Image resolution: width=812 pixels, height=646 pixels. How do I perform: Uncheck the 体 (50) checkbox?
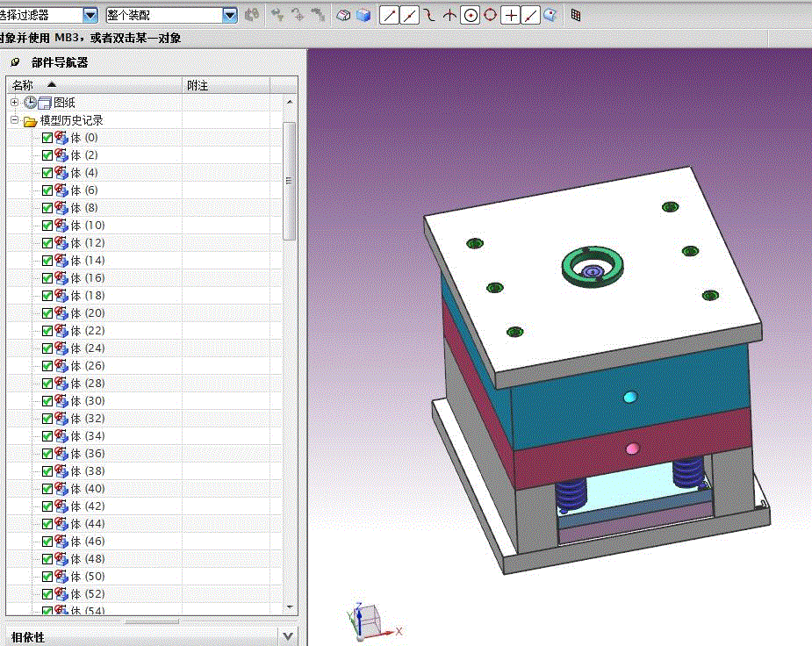point(47,576)
